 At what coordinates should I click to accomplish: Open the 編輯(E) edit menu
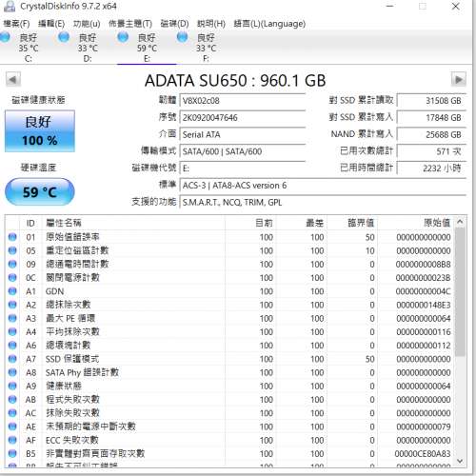51,24
